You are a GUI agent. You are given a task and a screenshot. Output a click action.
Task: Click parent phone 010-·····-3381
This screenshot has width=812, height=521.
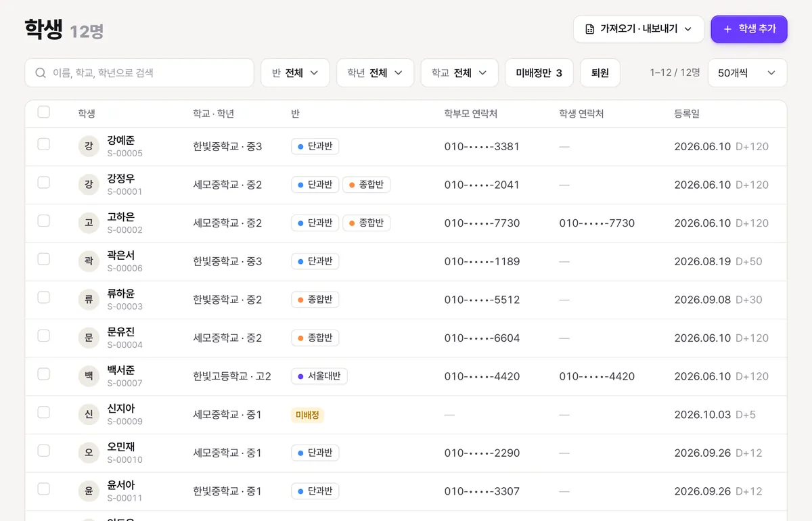(x=482, y=146)
